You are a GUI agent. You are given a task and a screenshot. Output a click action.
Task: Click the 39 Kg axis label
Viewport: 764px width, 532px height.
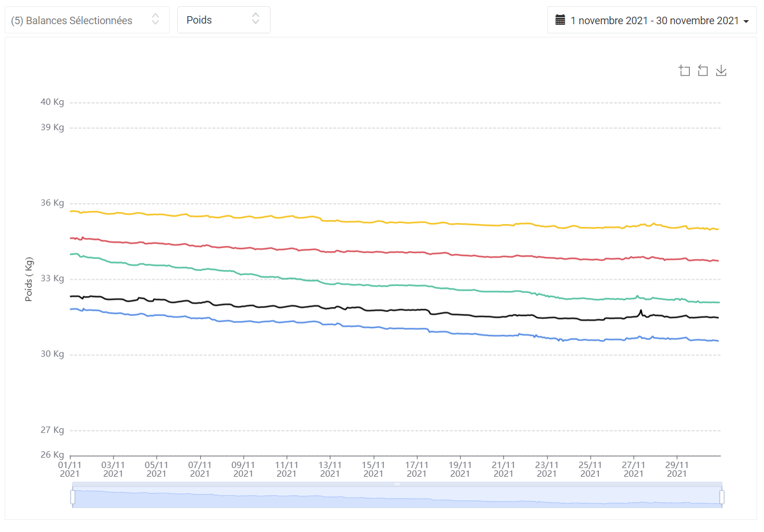52,128
